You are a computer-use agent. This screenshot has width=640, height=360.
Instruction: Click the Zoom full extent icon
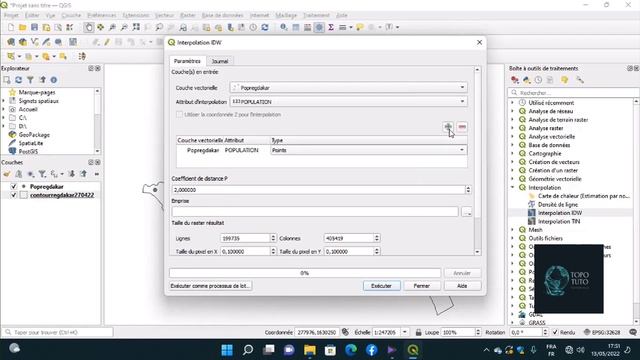coord(136,27)
